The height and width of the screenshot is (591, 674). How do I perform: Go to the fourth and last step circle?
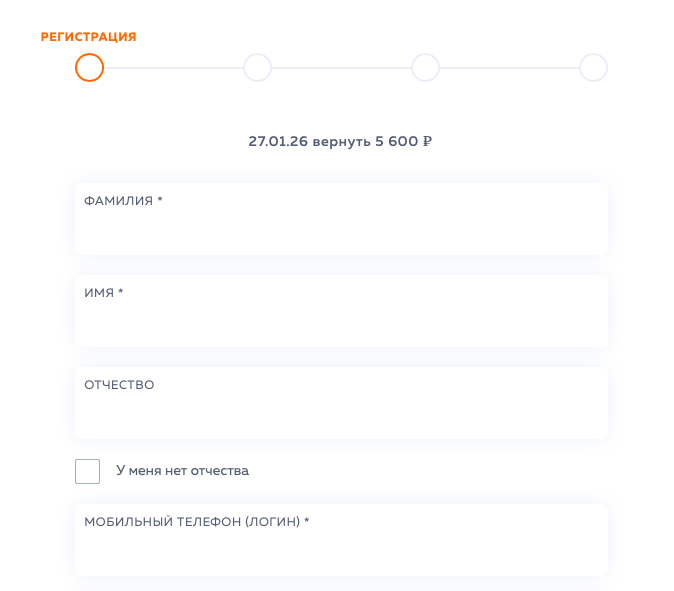[593, 67]
